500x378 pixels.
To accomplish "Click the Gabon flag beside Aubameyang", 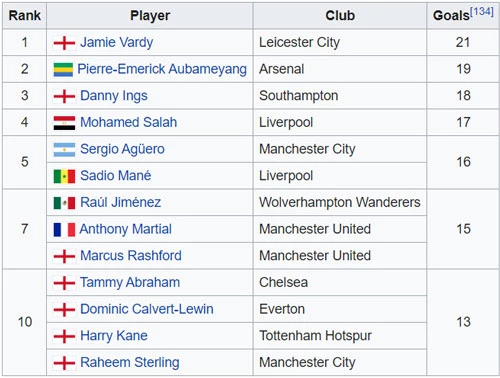I will (x=63, y=69).
